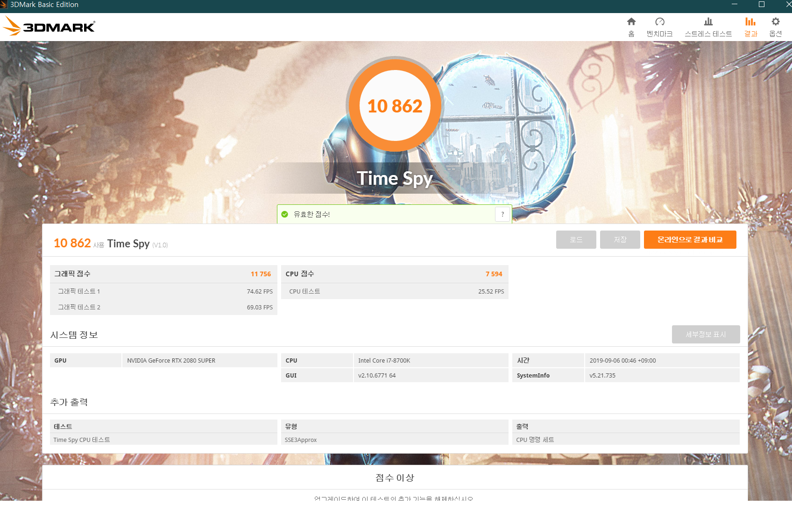Screen dimensions: 792x532
Task: Click the green valid score checkmark
Action: coord(285,214)
